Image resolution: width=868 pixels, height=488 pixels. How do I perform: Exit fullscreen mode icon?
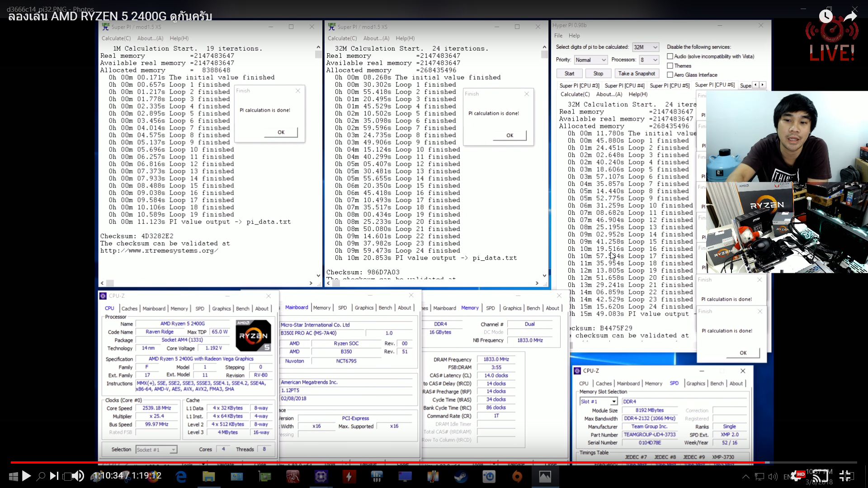[845, 476]
